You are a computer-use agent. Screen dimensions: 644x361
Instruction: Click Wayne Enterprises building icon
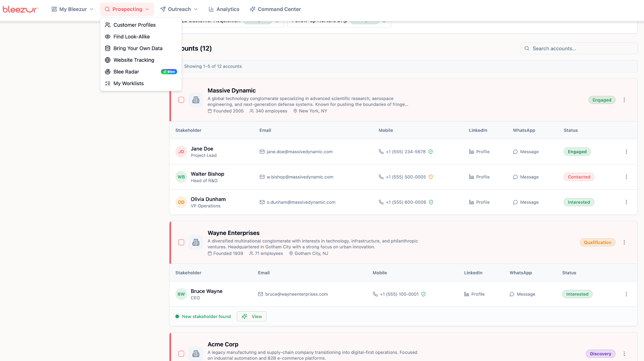coord(196,242)
